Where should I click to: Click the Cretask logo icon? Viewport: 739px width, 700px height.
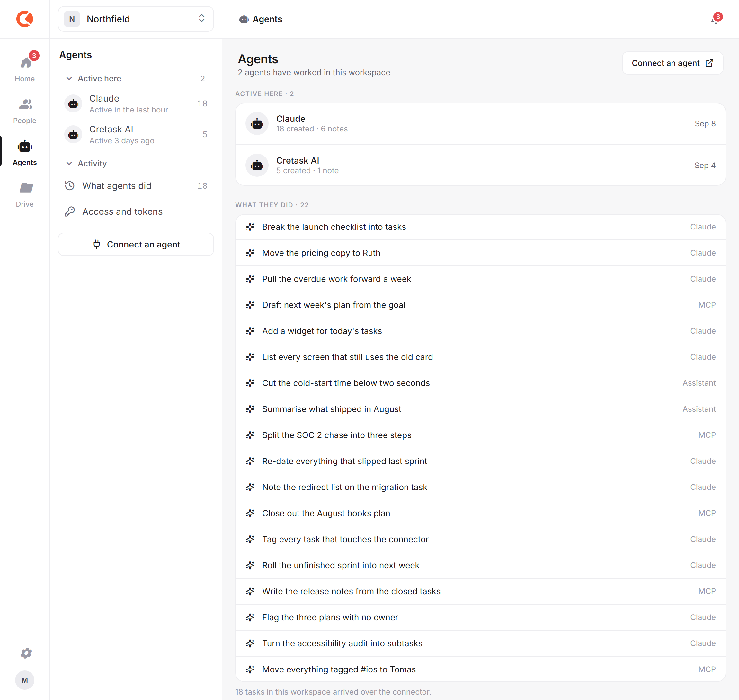[x=25, y=19]
